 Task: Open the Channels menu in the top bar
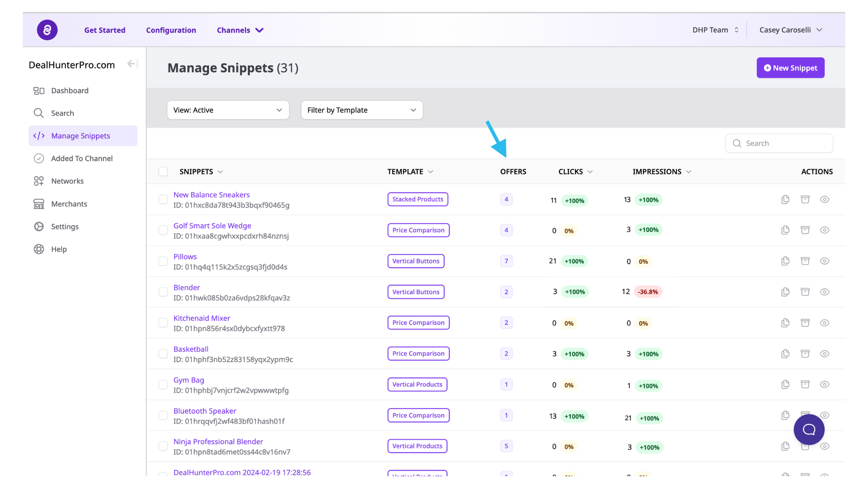pyautogui.click(x=240, y=30)
